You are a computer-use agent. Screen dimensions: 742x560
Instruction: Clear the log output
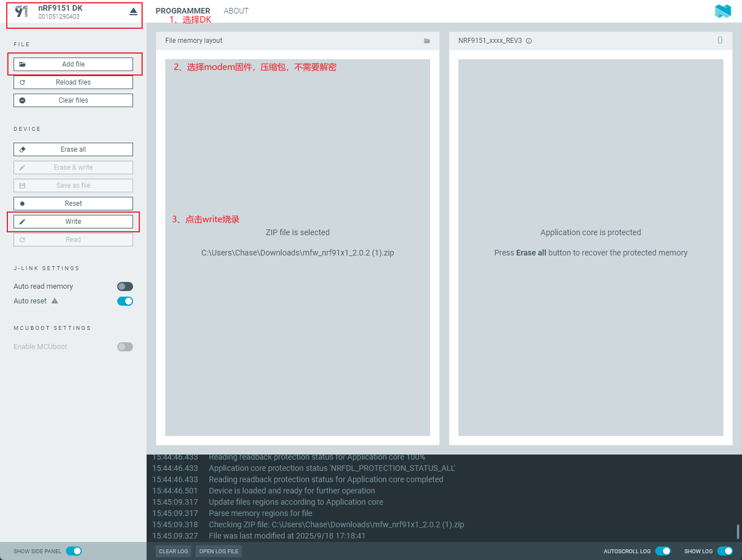click(x=173, y=551)
